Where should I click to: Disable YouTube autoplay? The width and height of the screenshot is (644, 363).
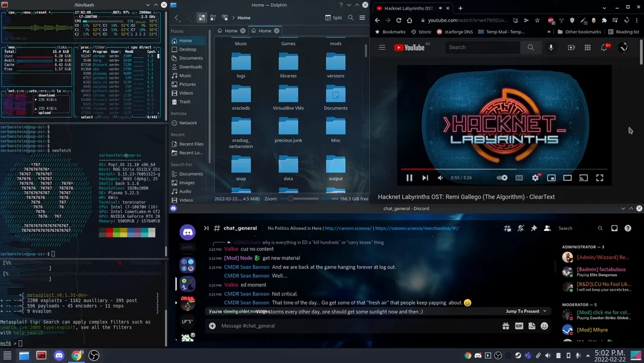(x=501, y=177)
